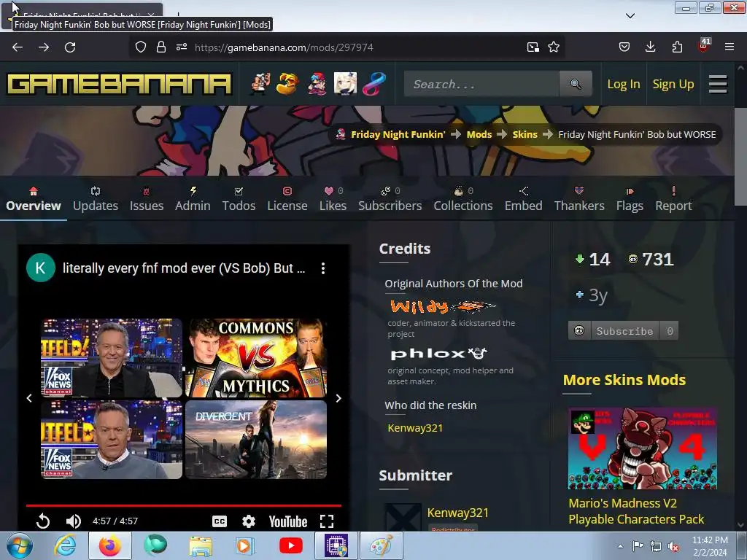
Task: Open the GameBanana site hamburger menu
Action: [718, 85]
